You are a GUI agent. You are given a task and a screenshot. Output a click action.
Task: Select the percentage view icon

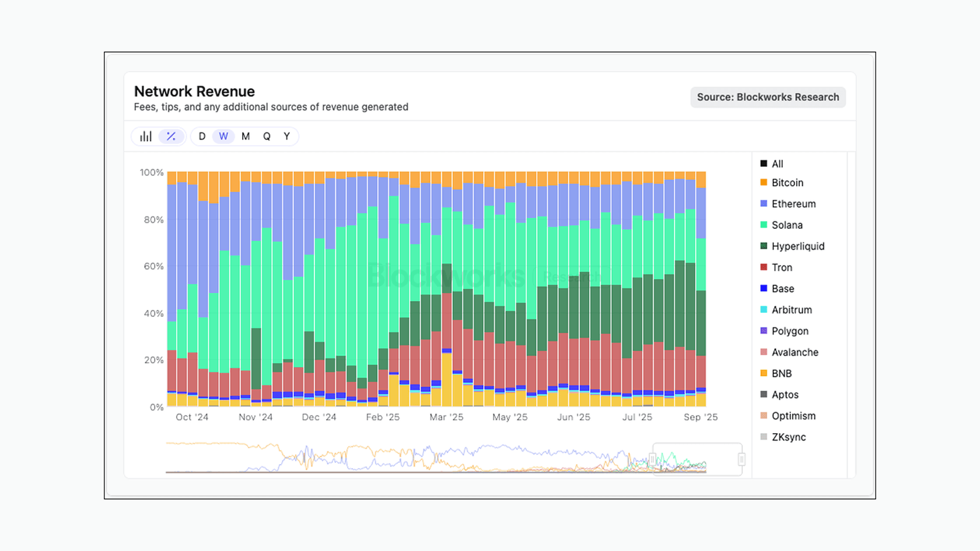[171, 137]
